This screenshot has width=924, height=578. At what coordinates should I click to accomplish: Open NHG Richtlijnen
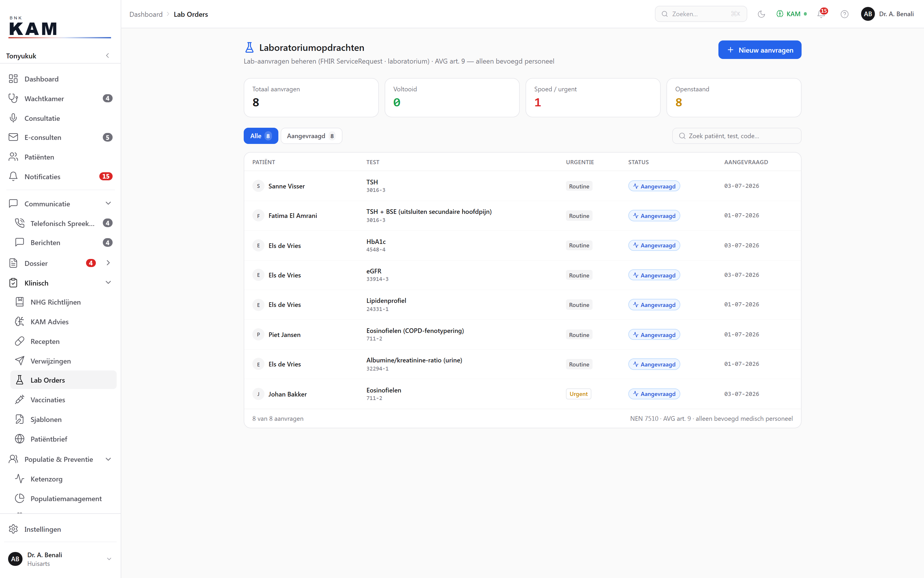pyautogui.click(x=64, y=302)
